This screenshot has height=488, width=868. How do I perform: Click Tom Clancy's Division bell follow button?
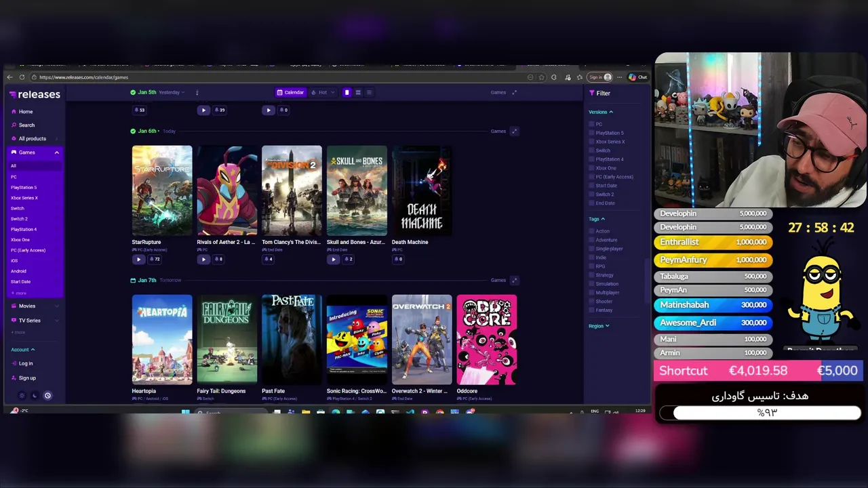[269, 259]
